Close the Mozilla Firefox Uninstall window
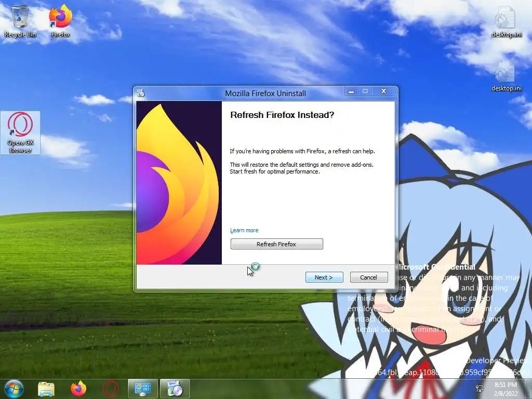 [384, 91]
